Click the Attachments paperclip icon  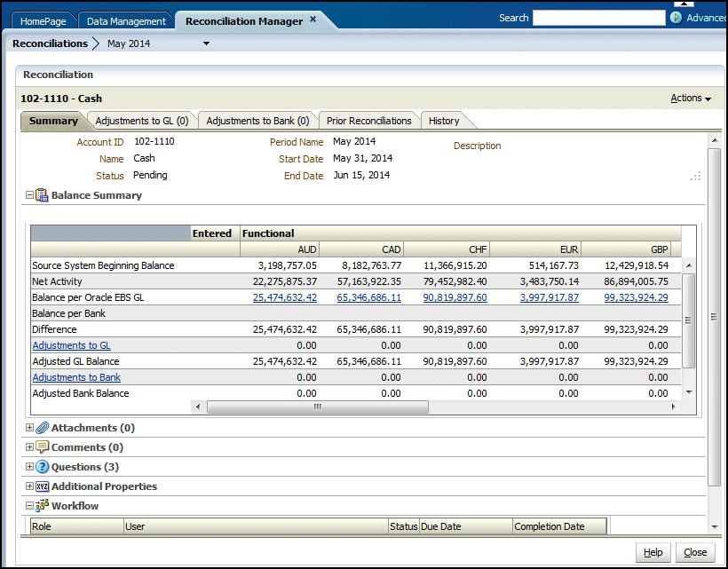42,428
